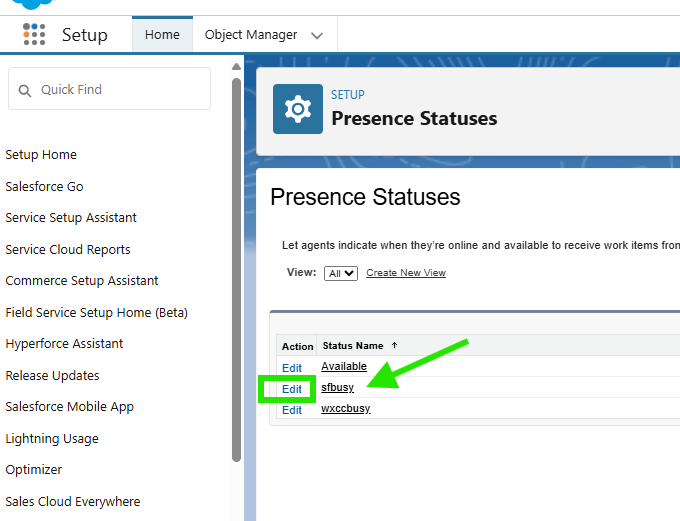
Task: Click Edit next to sfbusy
Action: tap(291, 389)
